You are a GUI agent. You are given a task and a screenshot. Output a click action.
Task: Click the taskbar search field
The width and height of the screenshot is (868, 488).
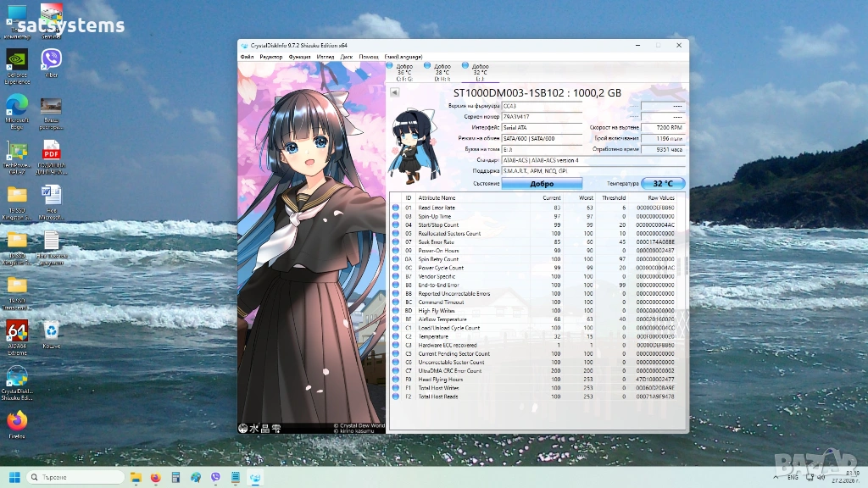75,478
